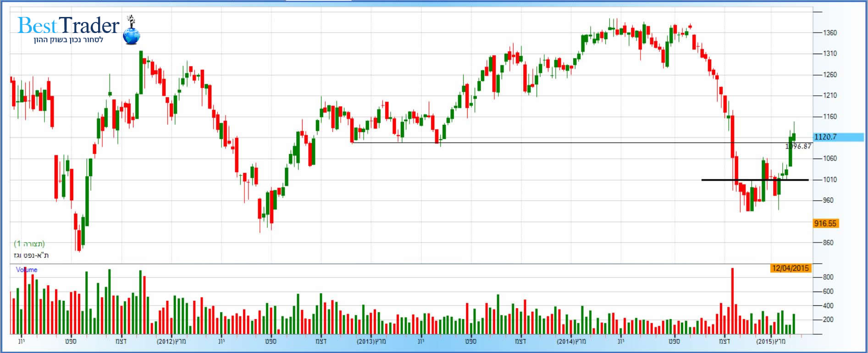Select the (2014) March time axis label
This screenshot has width=868, height=353.
(x=571, y=341)
